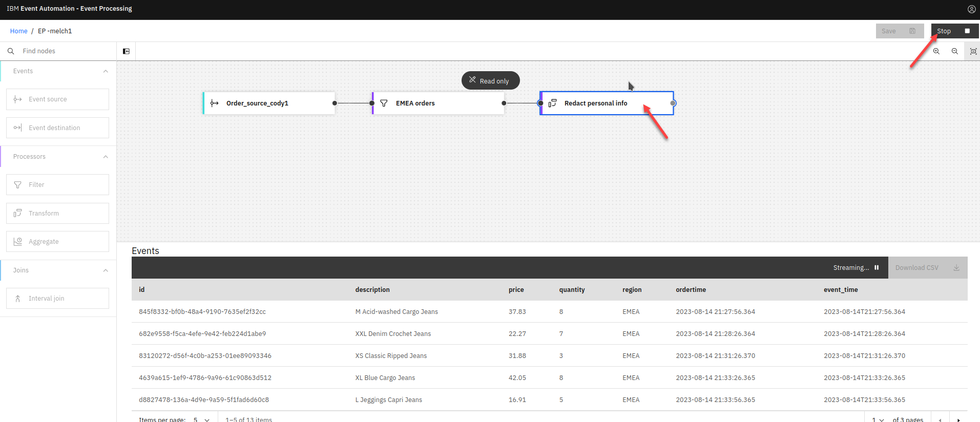Image resolution: width=980 pixels, height=422 pixels.
Task: Stop the running flow
Action: [x=953, y=31]
